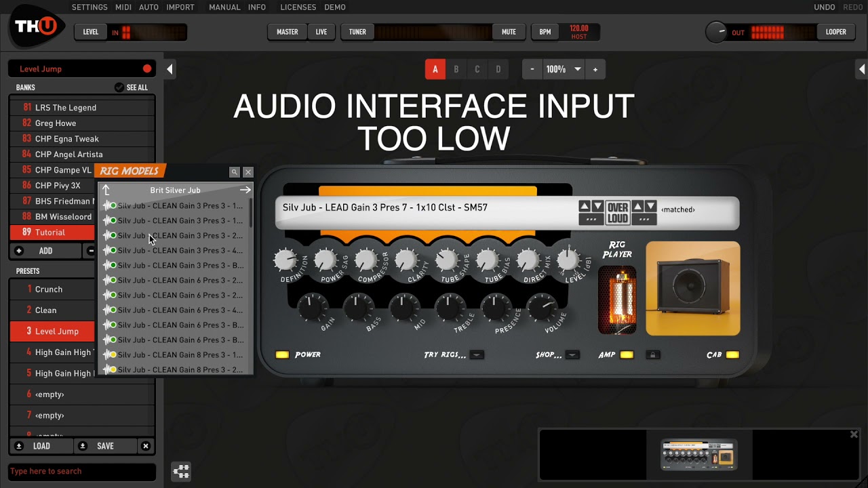This screenshot has height=488, width=868.
Task: Switch to scene B
Action: [456, 69]
